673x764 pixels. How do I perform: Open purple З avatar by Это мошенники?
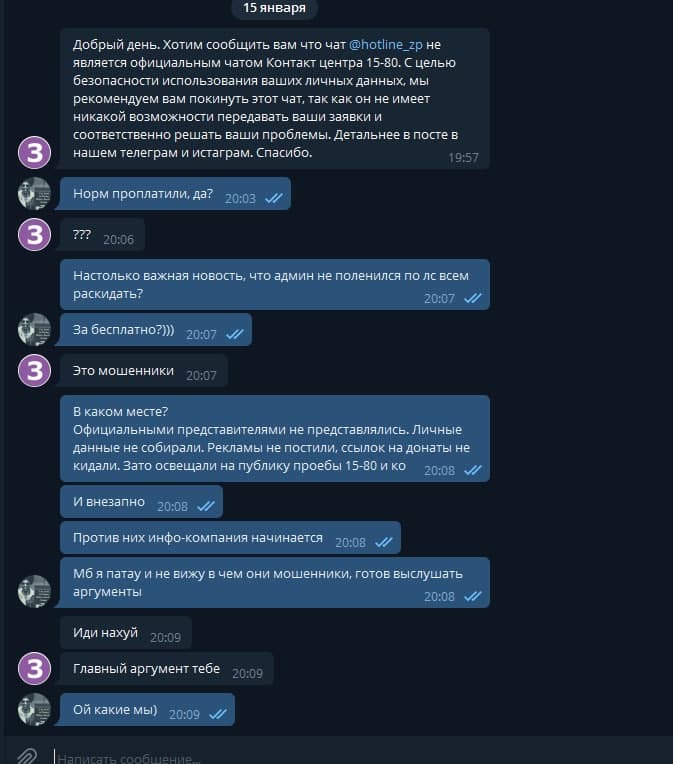35,370
